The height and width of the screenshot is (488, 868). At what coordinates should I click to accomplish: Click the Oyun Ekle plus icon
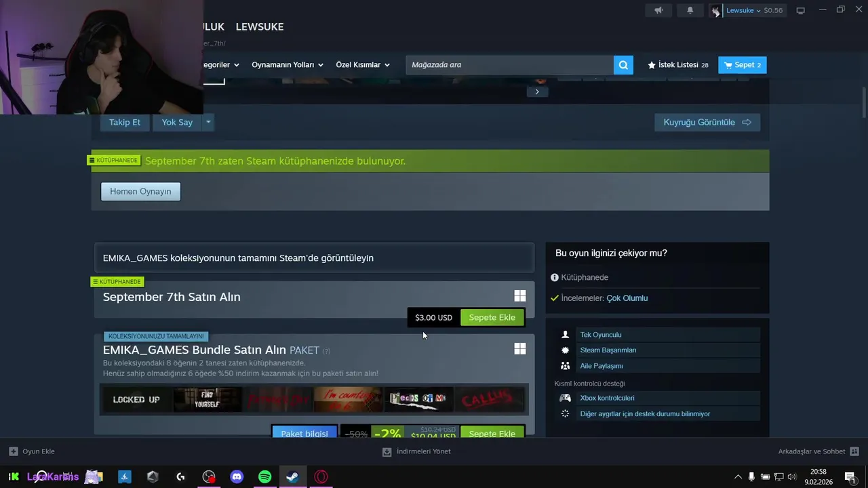pos(14,451)
